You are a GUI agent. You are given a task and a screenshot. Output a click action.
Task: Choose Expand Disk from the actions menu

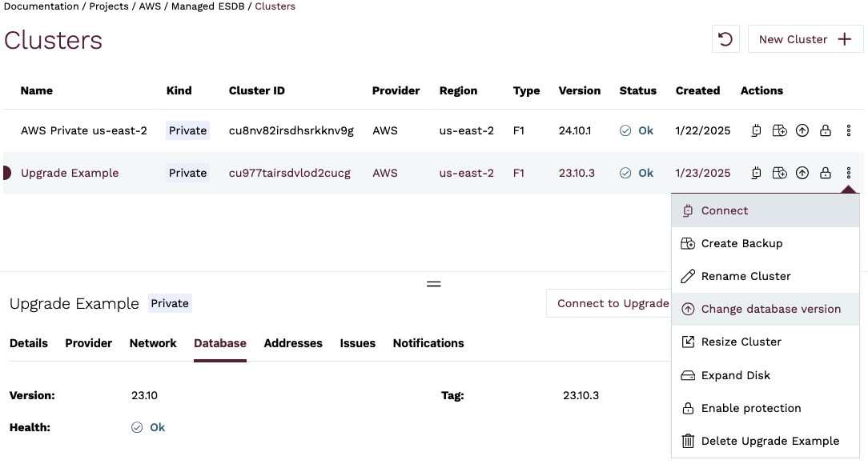[735, 375]
